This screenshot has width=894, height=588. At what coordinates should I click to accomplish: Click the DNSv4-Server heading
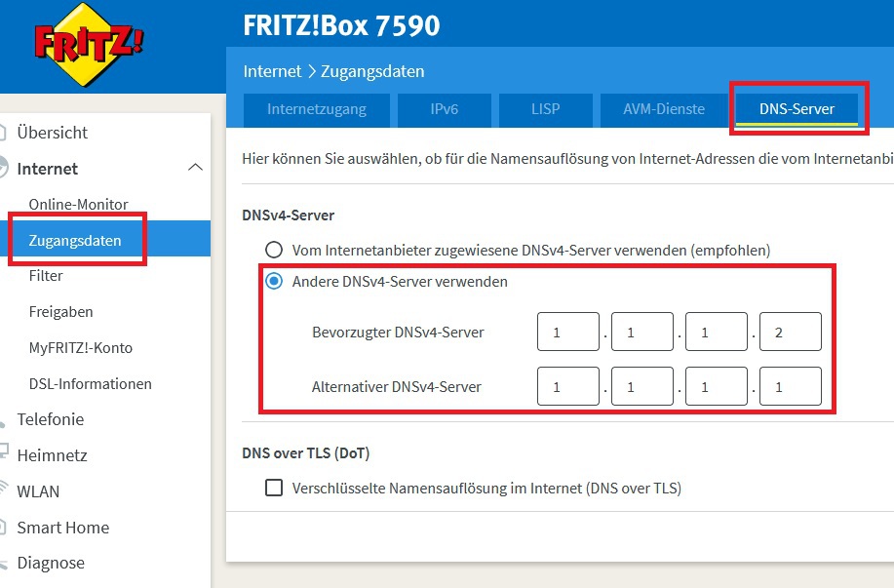[288, 215]
